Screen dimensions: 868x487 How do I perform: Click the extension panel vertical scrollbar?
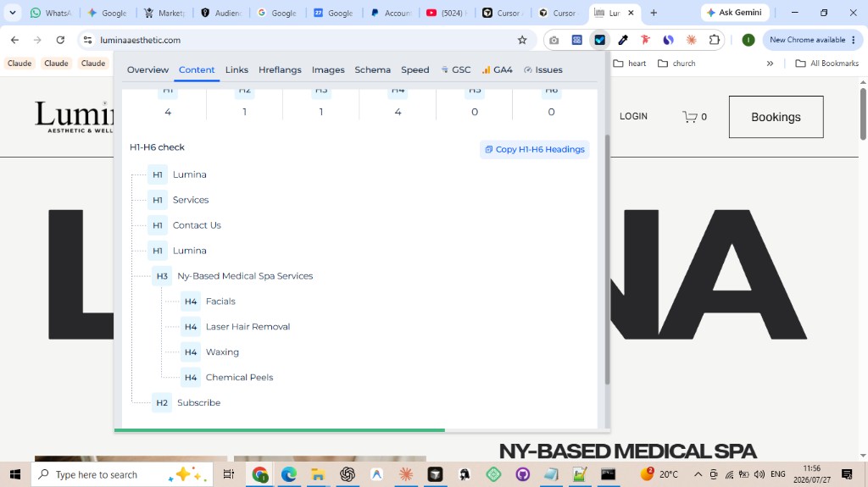607,260
